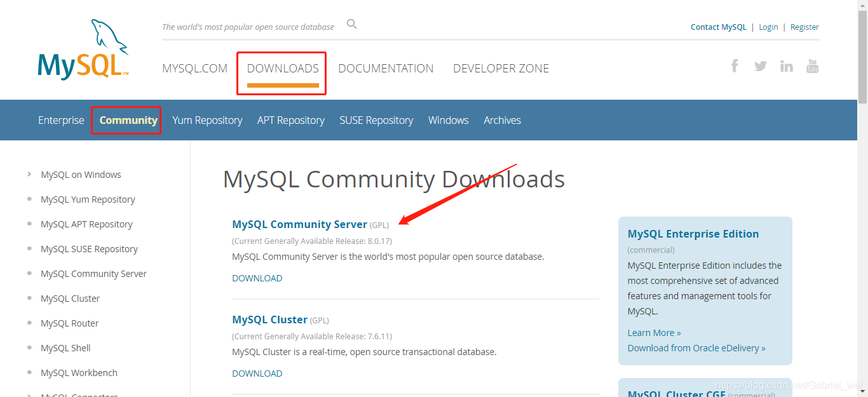This screenshot has width=868, height=397.
Task: Click the Login link
Action: tap(768, 27)
